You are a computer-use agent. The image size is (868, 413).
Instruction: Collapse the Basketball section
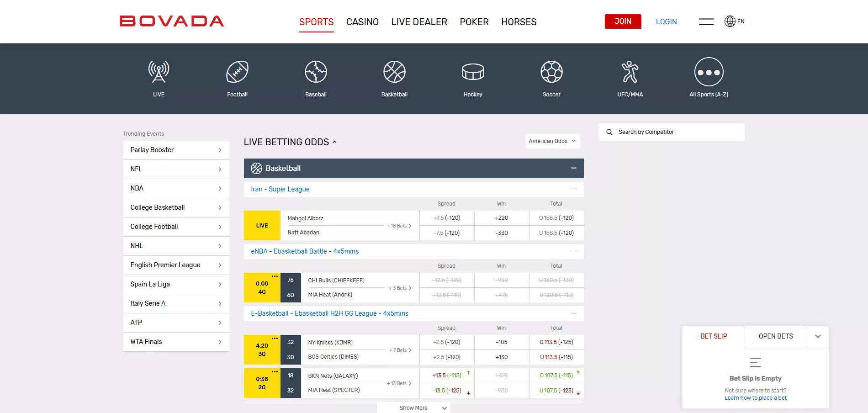[573, 168]
